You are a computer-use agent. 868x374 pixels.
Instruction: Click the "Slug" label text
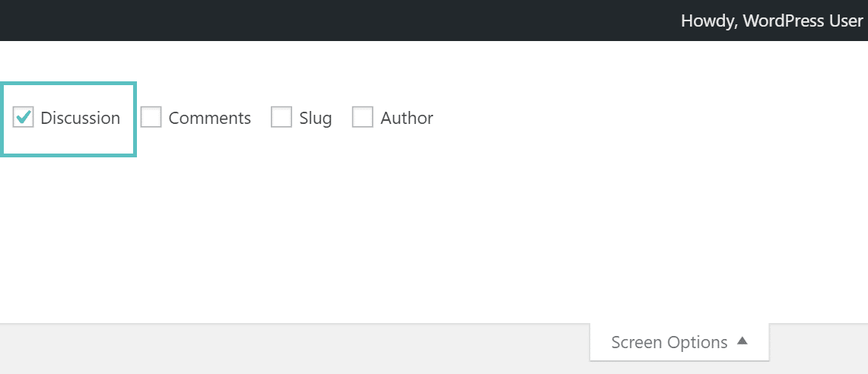315,118
